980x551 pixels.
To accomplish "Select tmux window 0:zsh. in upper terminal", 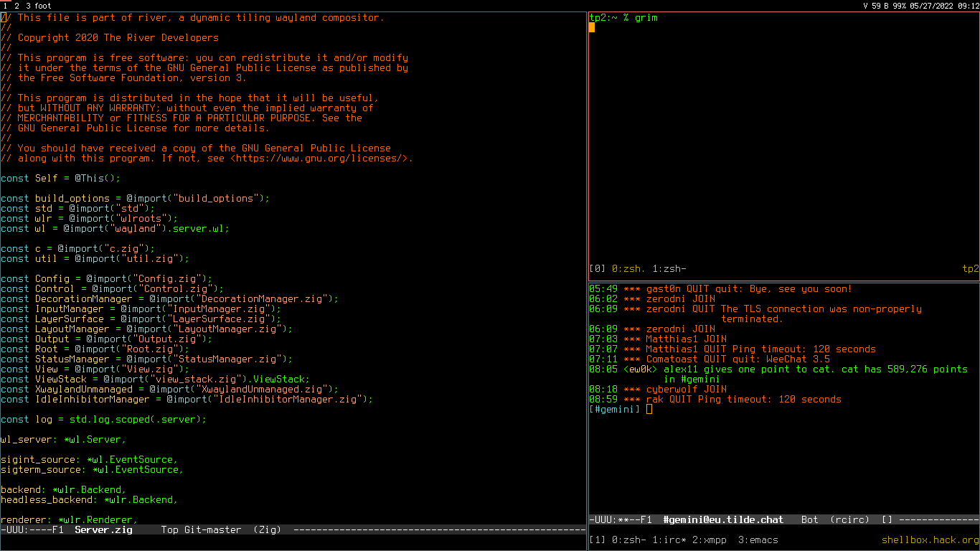I will click(x=628, y=269).
